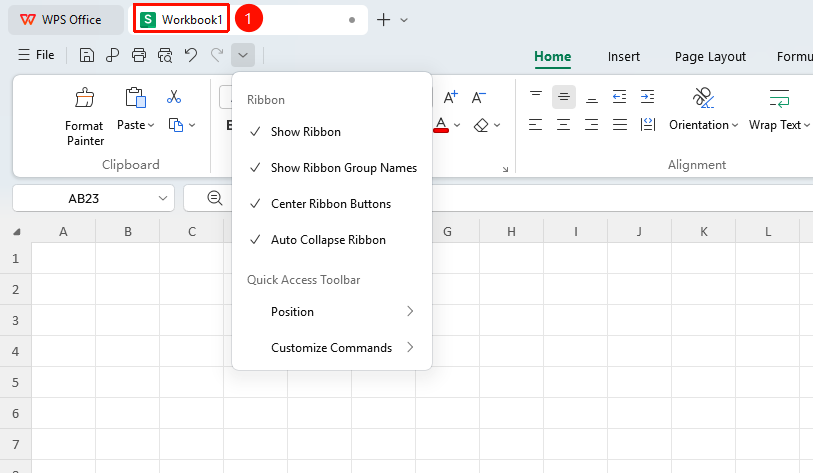The width and height of the screenshot is (813, 473).
Task: Click the Decrease Indent icon
Action: (620, 97)
